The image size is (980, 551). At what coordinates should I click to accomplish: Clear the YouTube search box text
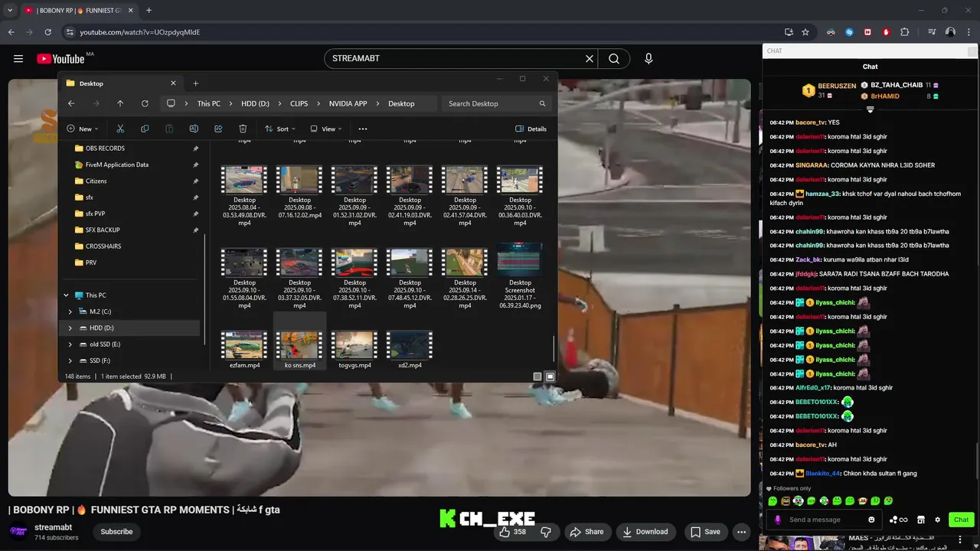(590, 58)
